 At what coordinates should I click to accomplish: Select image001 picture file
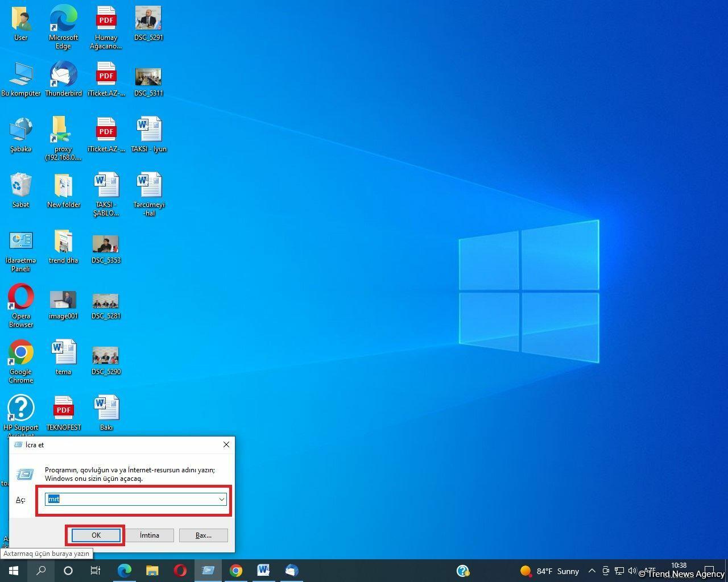click(x=63, y=305)
